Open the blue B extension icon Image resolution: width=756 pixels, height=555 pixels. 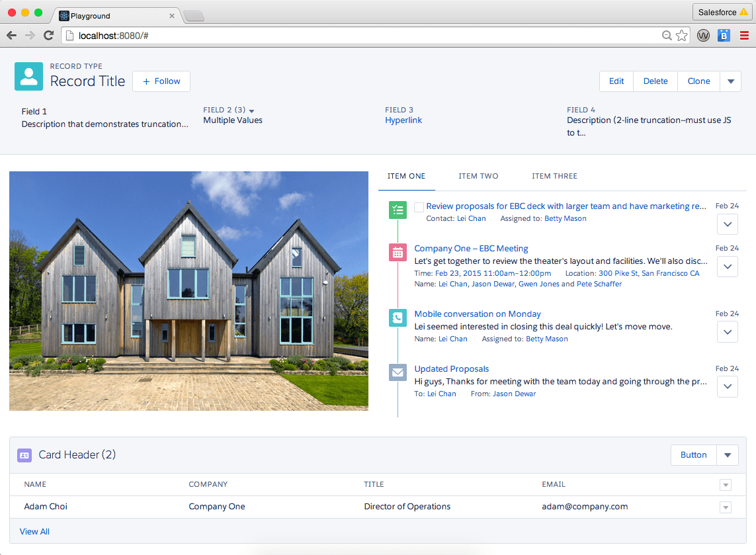click(724, 35)
